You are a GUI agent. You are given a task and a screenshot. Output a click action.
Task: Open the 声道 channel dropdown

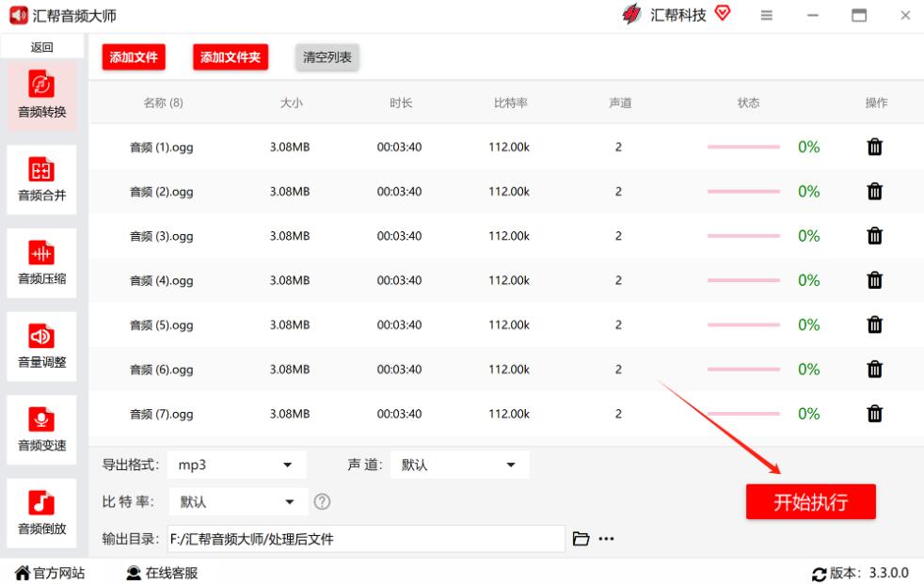tap(459, 465)
